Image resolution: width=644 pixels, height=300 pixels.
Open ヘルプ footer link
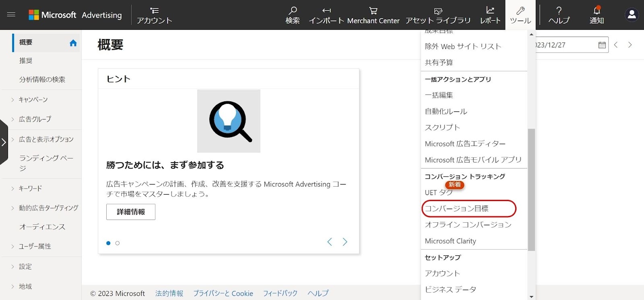coord(318,294)
